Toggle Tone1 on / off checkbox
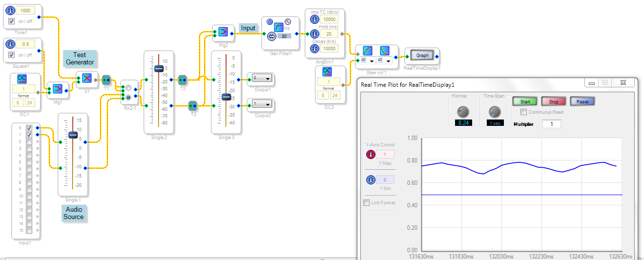Screen dimensions: 644x260 pos(11,21)
